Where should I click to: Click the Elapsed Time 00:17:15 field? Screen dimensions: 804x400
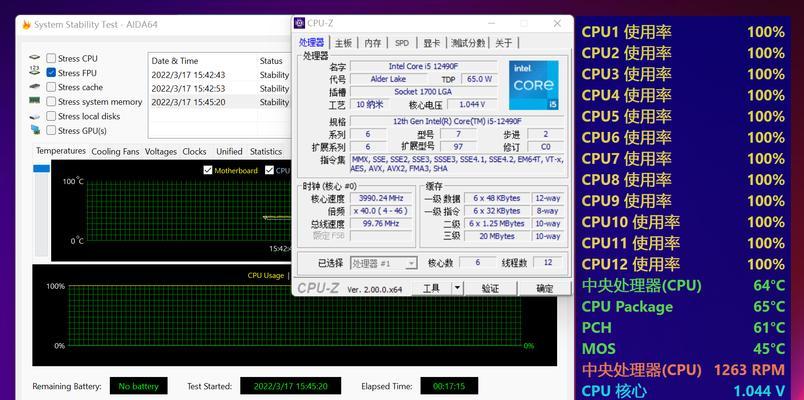point(449,386)
